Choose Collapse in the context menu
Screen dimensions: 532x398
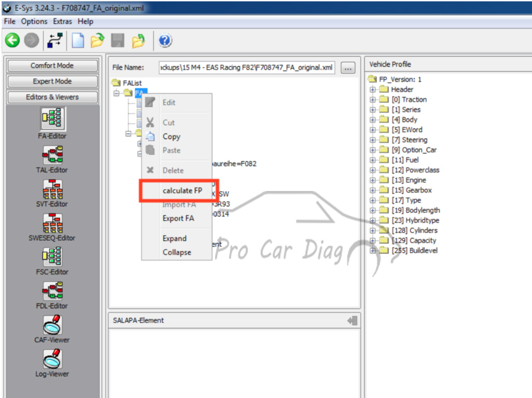tap(177, 252)
